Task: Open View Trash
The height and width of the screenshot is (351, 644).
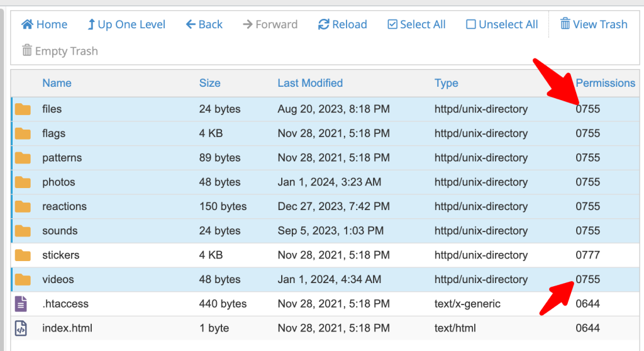Action: [x=594, y=25]
